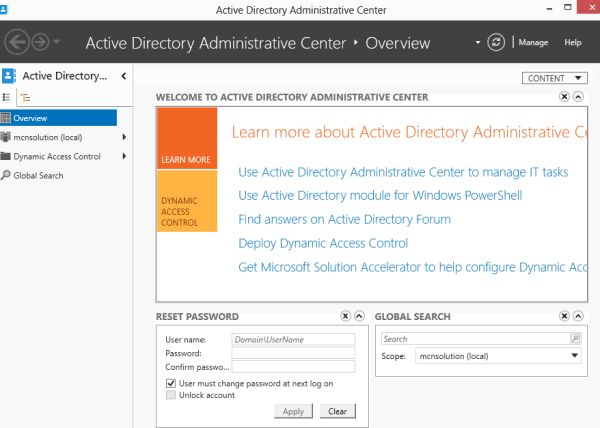Image resolution: width=600 pixels, height=428 pixels.
Task: Click the search magnifier in Global Search box
Action: pyautogui.click(x=575, y=339)
